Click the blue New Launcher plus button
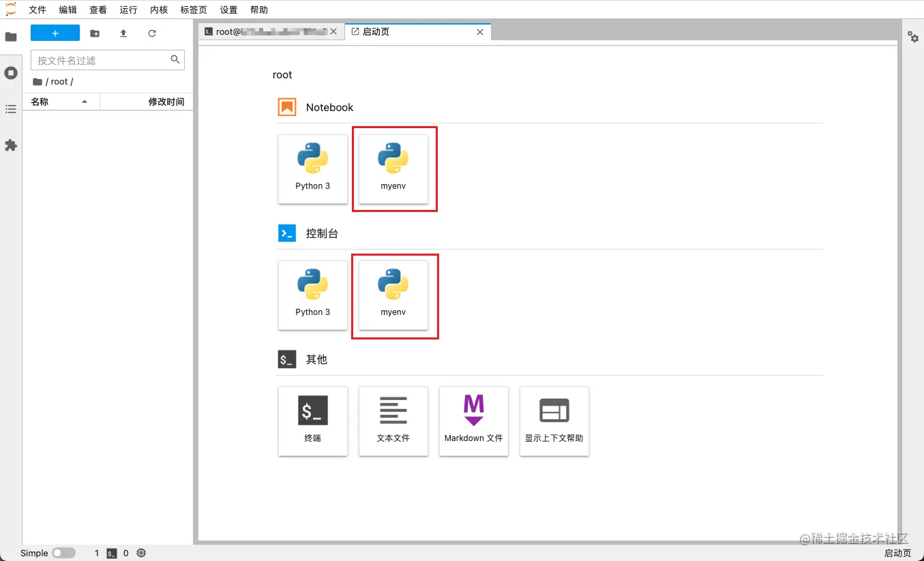The image size is (924, 561). pos(55,33)
